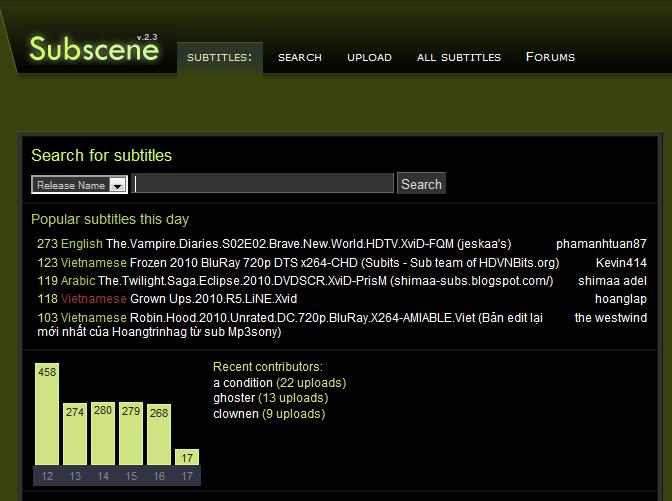
Task: Click the Subscene logo
Action: coord(94,48)
